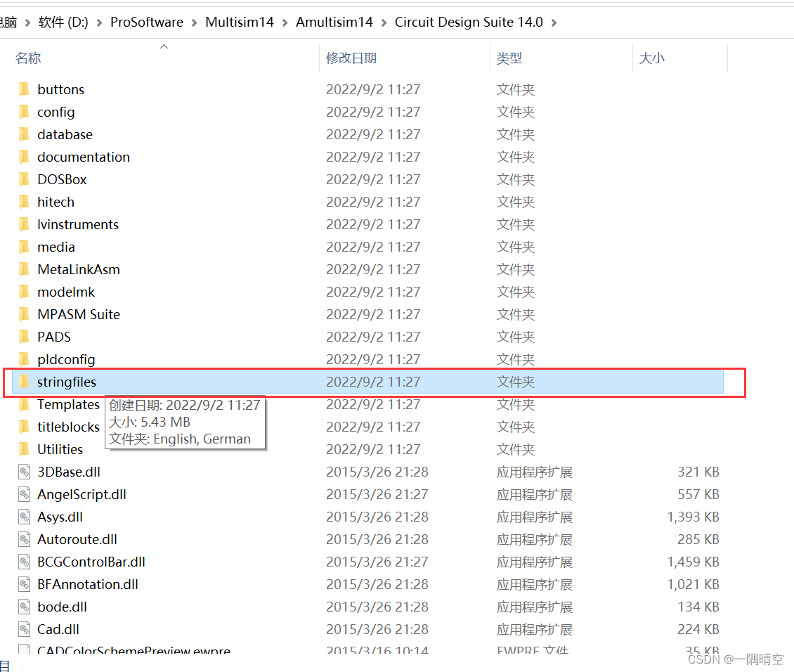Click the MPASM Suite folder icon
The image size is (794, 672).
tap(24, 314)
